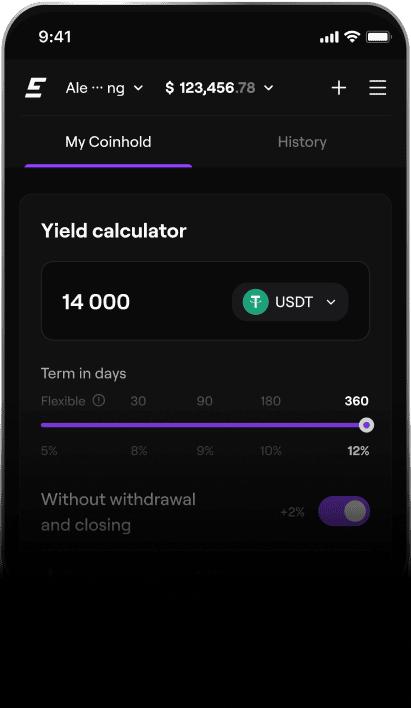Select the 90 days term option

(x=205, y=401)
